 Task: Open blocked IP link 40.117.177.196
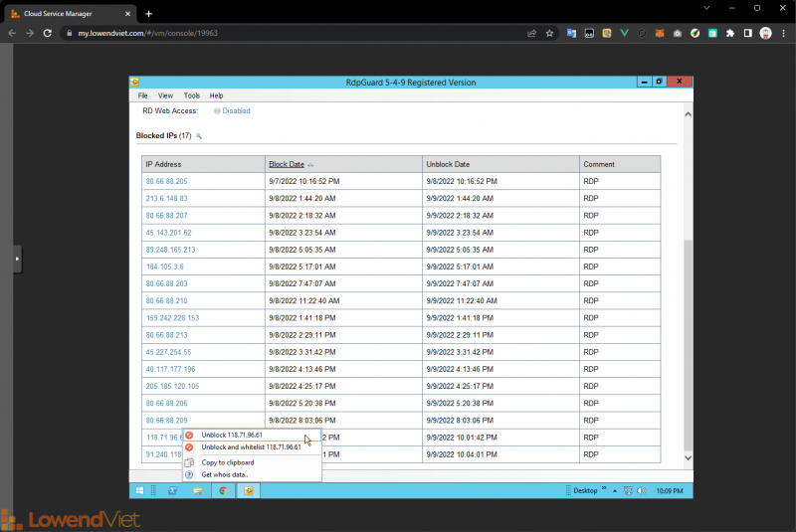pyautogui.click(x=170, y=369)
